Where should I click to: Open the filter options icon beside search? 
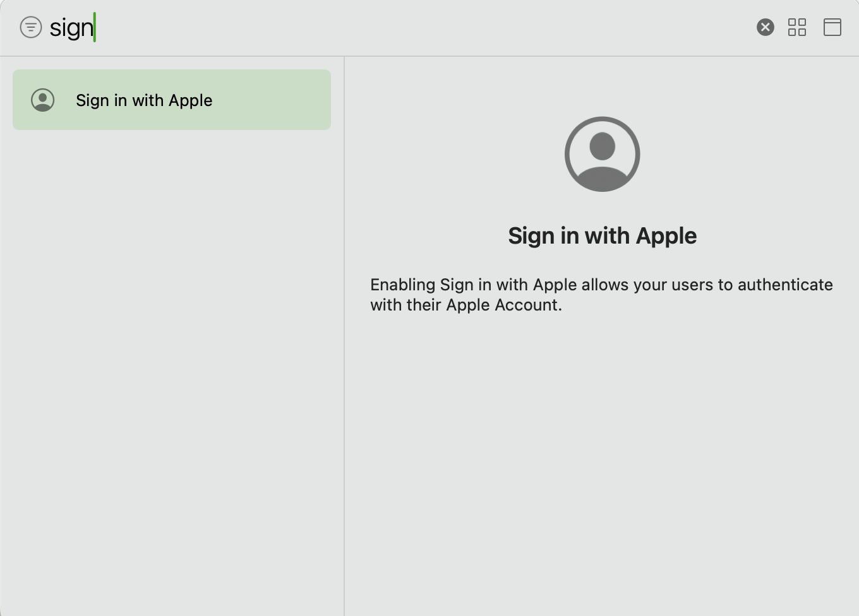click(x=31, y=27)
